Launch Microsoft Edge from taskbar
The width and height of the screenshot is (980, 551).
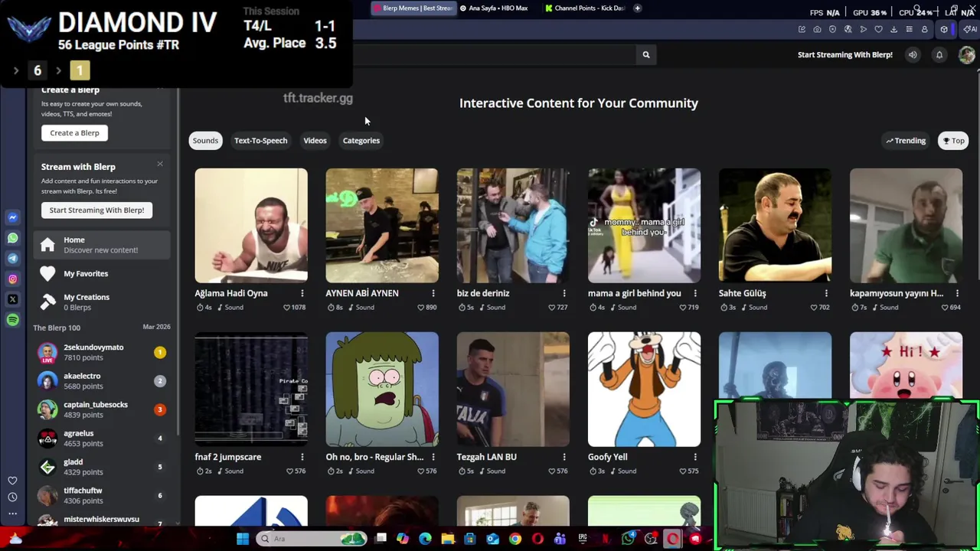[425, 539]
